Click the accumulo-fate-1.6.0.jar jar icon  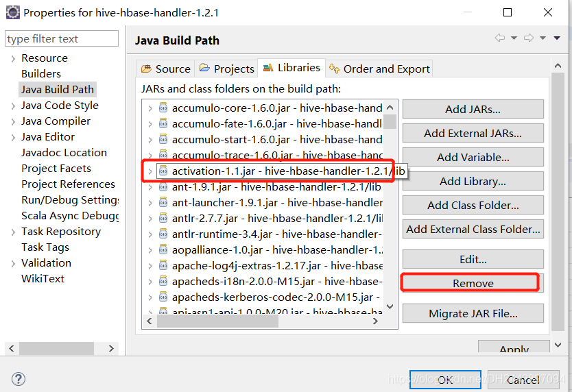click(x=163, y=123)
